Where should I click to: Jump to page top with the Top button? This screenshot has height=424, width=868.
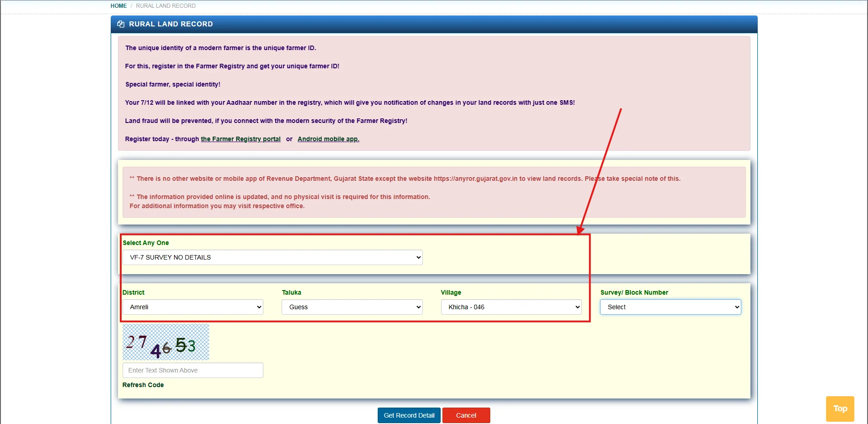[840, 409]
